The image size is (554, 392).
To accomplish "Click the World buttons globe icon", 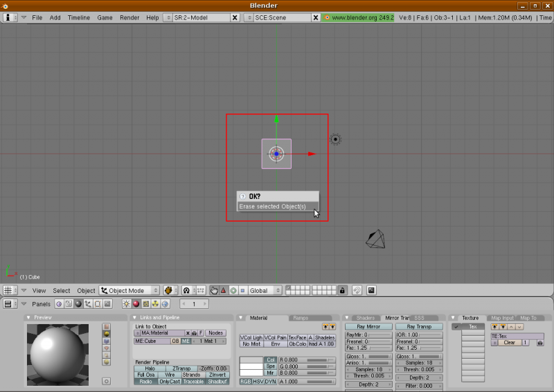I will pos(165,304).
